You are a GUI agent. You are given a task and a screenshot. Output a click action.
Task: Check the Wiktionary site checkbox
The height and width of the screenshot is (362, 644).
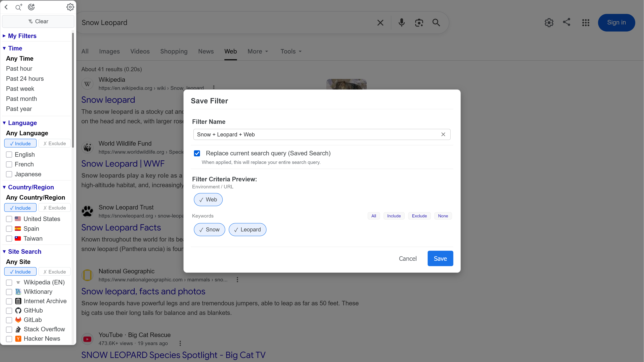coord(9,292)
